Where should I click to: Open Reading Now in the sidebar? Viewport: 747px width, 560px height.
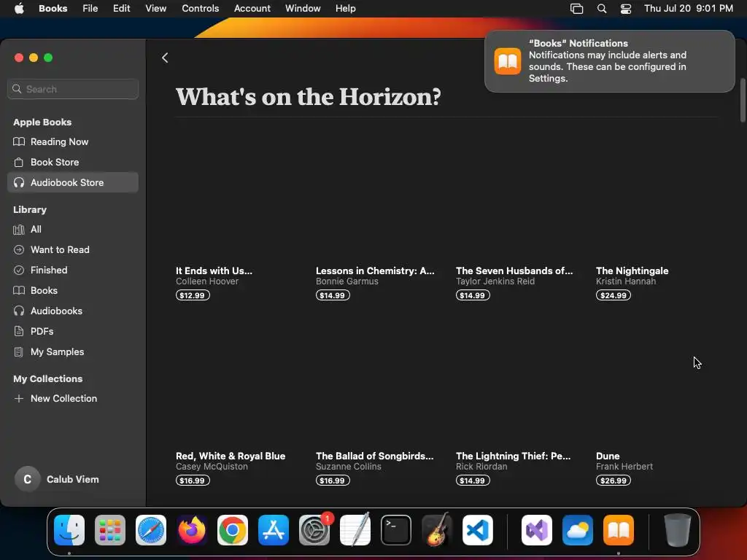(73, 141)
